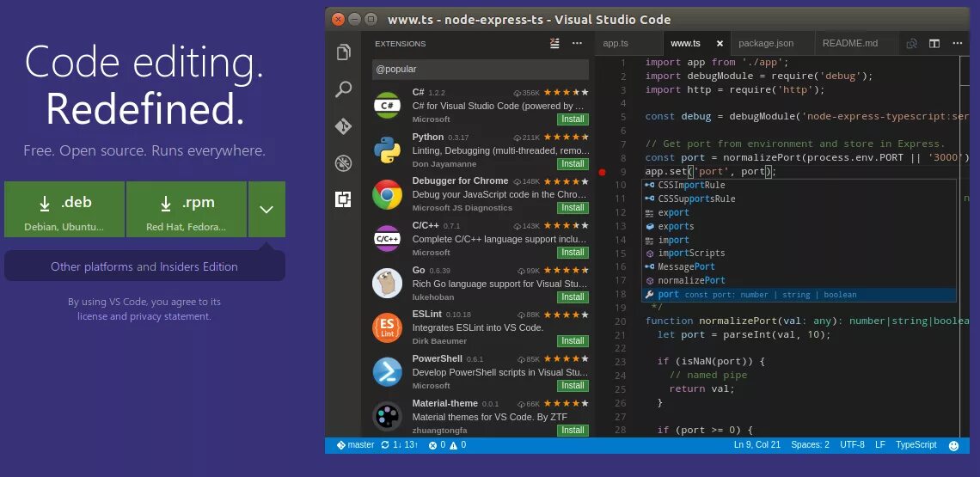Download the .deb package
This screenshot has height=477, width=980.
pyautogui.click(x=64, y=210)
